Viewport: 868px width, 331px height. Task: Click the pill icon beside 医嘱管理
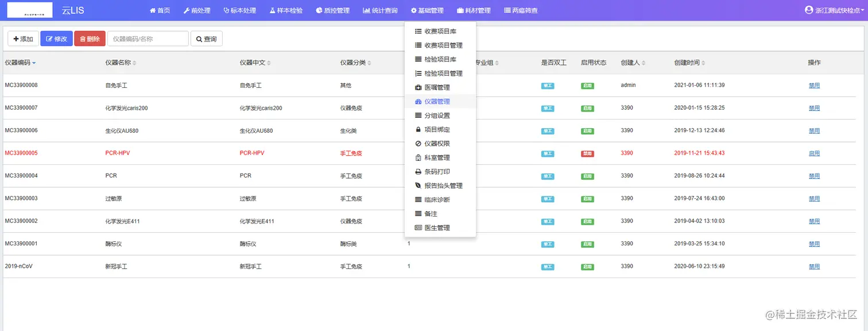[417, 87]
